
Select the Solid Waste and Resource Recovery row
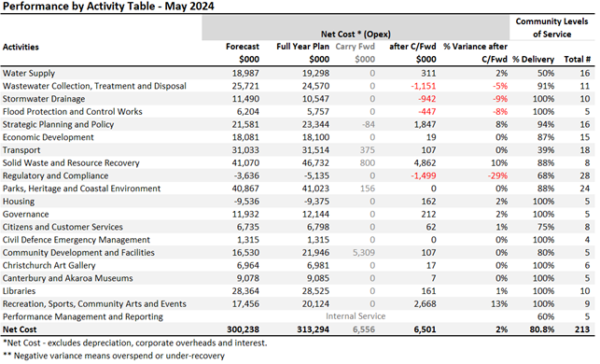298,163
